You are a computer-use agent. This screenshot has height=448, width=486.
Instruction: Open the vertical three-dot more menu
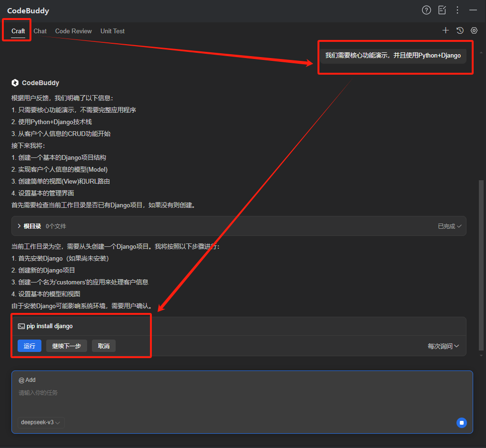(x=457, y=10)
